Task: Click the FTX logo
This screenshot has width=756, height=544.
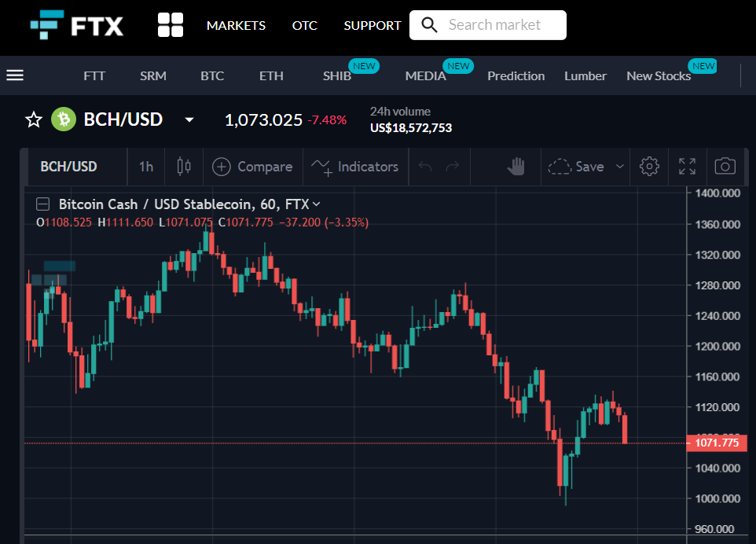Action: 77,25
